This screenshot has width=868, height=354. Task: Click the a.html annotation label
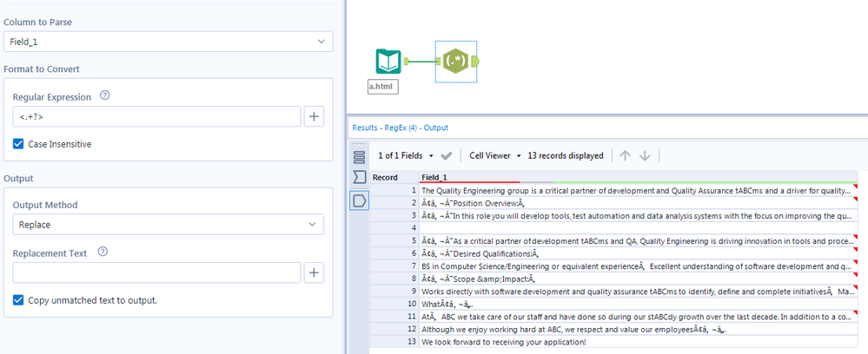(383, 86)
